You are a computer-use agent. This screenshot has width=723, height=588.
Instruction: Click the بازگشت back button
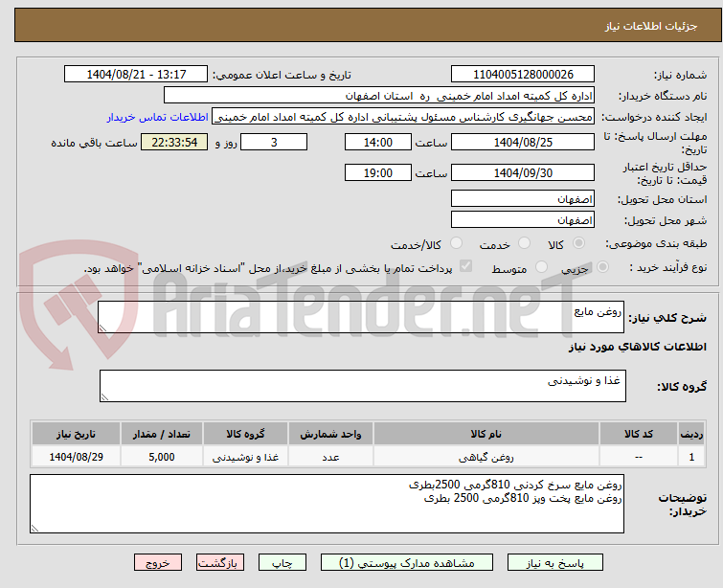220,563
